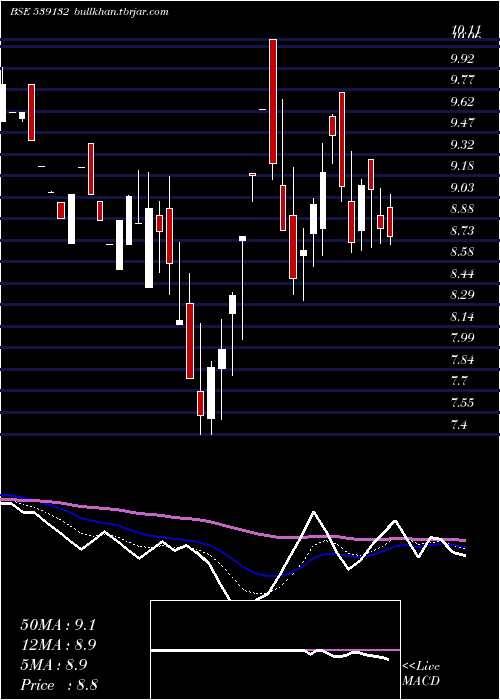Select the 9.62 price axis label
This screenshot has width=500, height=700.
click(x=462, y=101)
